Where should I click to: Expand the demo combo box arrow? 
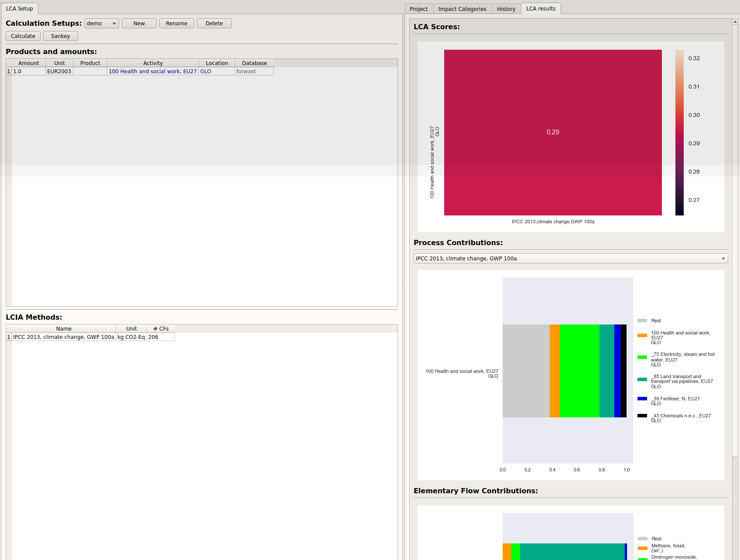[x=114, y=23]
